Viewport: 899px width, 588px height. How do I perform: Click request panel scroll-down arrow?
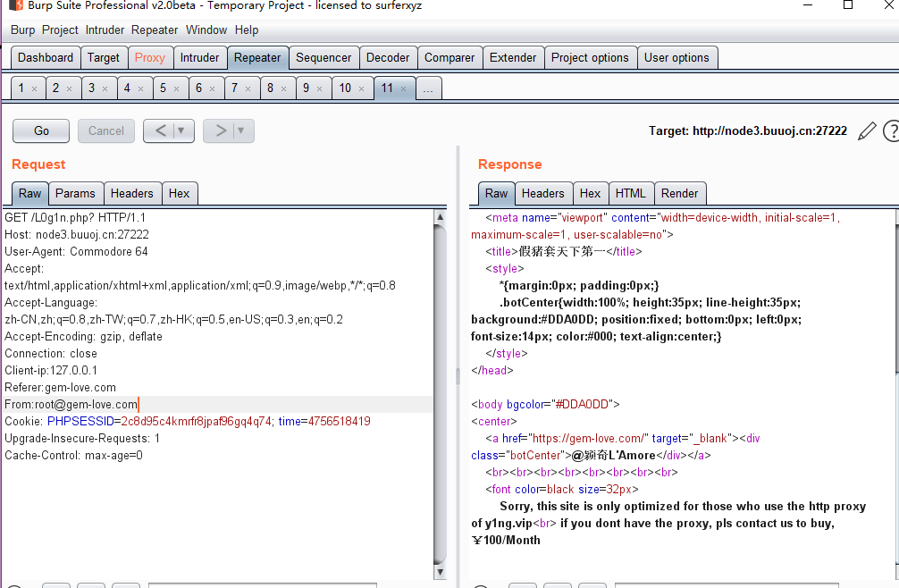pyautogui.click(x=440, y=571)
